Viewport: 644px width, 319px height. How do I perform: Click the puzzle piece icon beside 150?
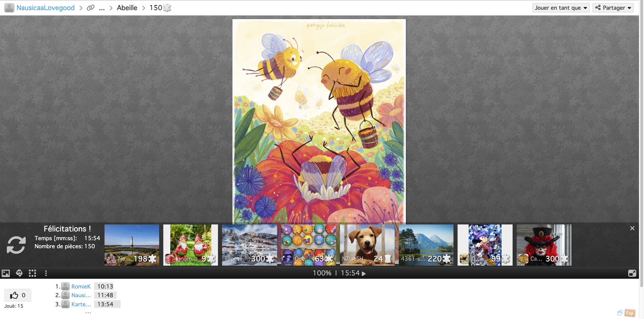pyautogui.click(x=167, y=8)
